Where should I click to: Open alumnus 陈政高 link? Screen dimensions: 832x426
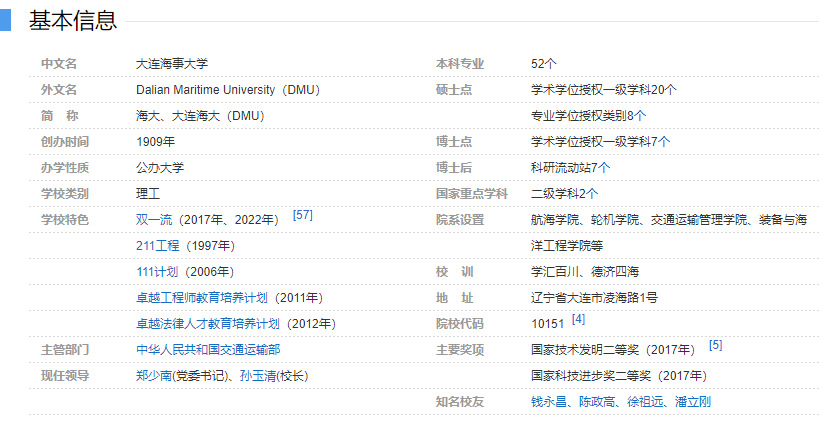click(597, 401)
